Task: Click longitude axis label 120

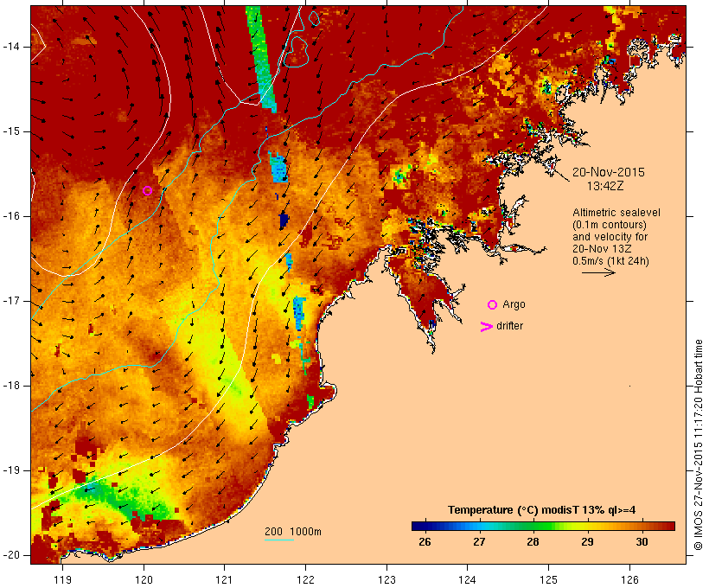Action: (x=144, y=580)
